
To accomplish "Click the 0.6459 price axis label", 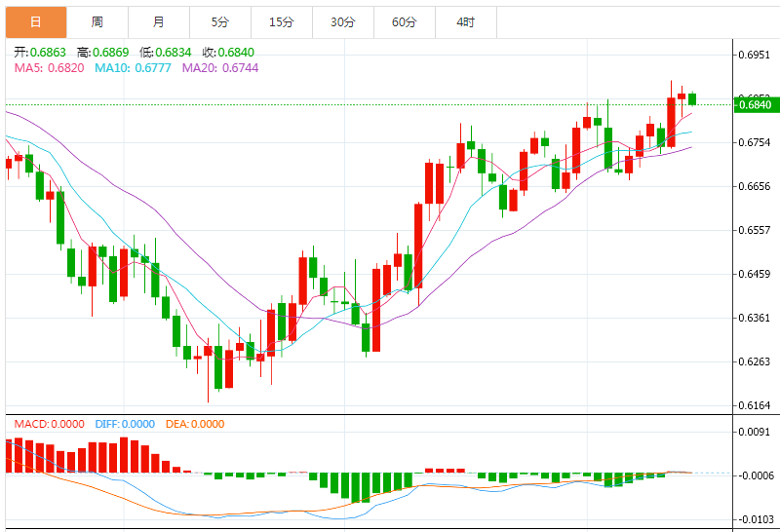I will pyautogui.click(x=754, y=274).
